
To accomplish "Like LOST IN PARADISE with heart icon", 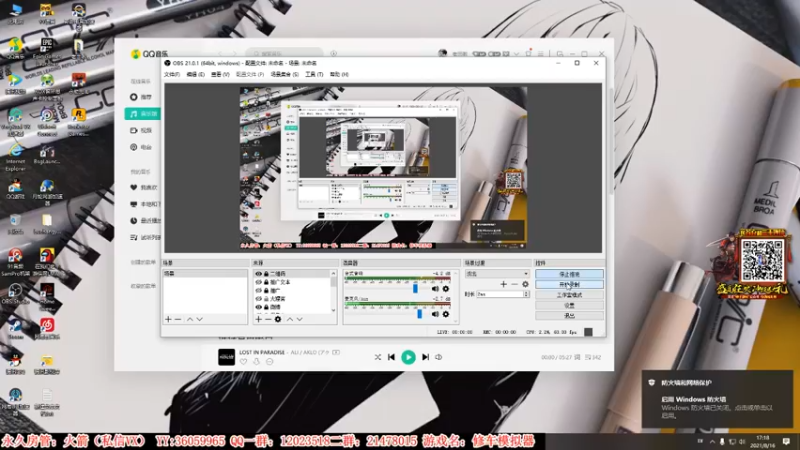I will coord(243,362).
